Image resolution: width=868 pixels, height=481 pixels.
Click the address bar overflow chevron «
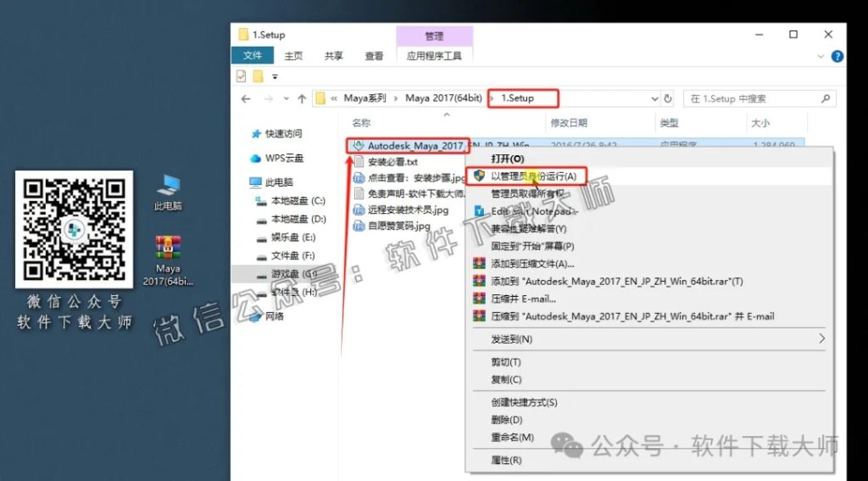[x=334, y=98]
